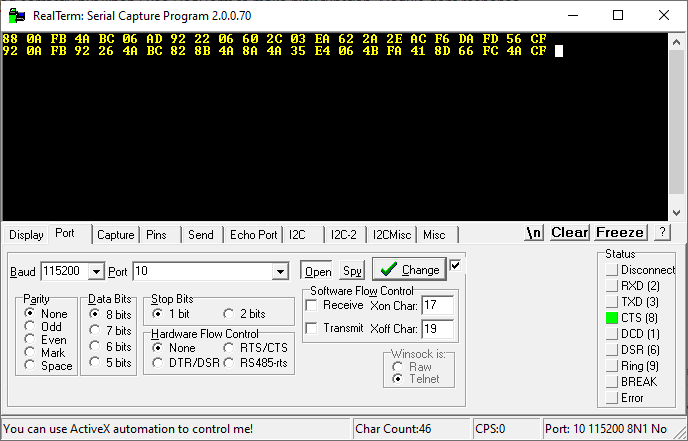Click the Char Count:46 status bar entry
Screen dimensions: 688x441
coord(411,429)
